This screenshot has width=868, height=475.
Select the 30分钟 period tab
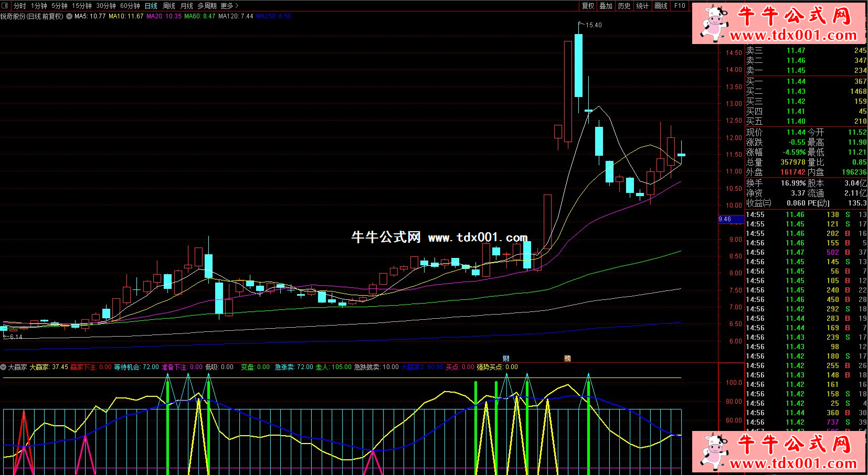(x=106, y=6)
